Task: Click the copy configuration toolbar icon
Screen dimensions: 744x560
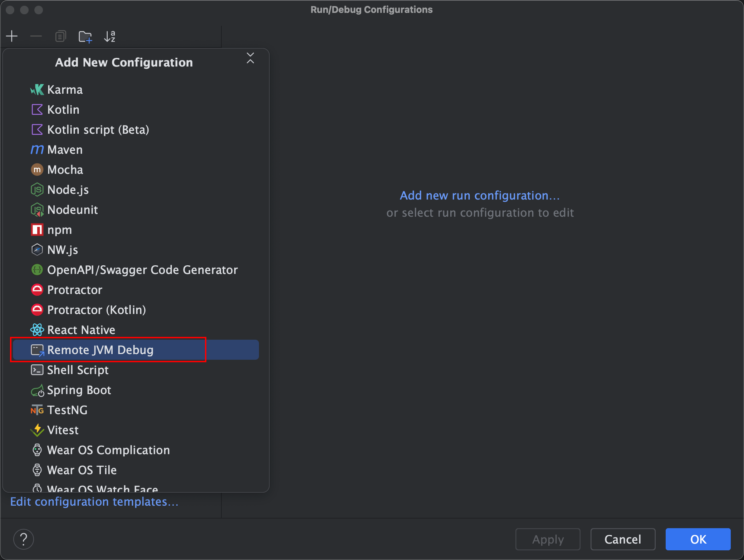Action: [60, 36]
